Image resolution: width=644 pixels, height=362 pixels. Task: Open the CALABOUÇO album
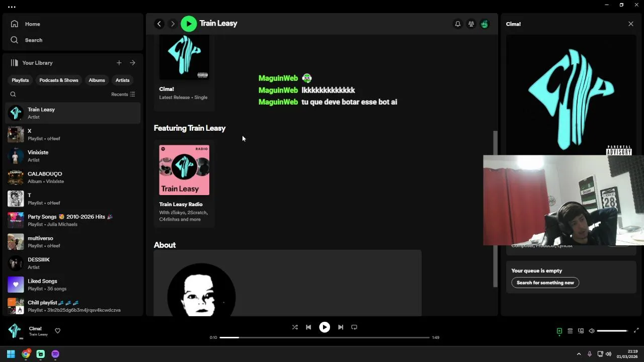73,177
